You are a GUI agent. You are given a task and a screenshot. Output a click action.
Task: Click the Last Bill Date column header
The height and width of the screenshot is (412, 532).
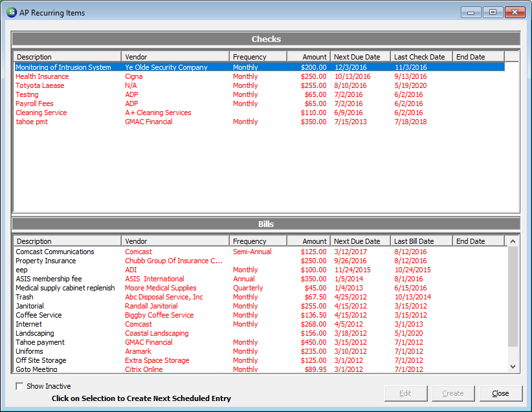point(421,241)
